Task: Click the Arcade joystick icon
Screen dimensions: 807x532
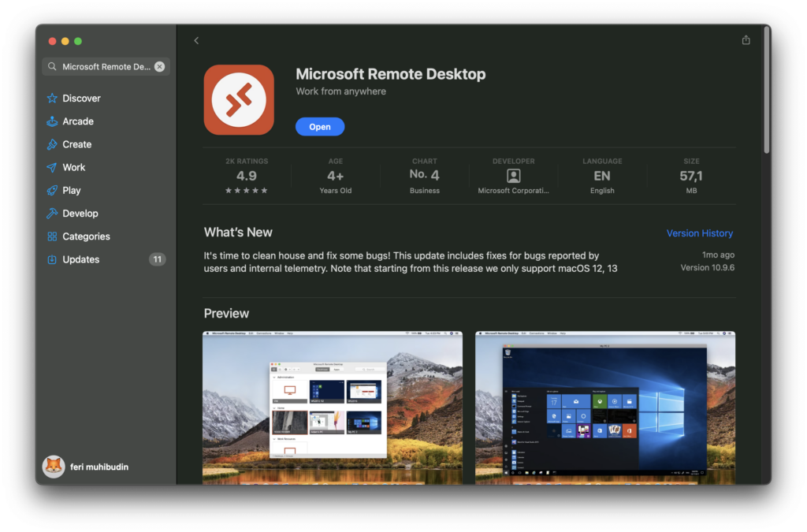Action: (x=52, y=121)
